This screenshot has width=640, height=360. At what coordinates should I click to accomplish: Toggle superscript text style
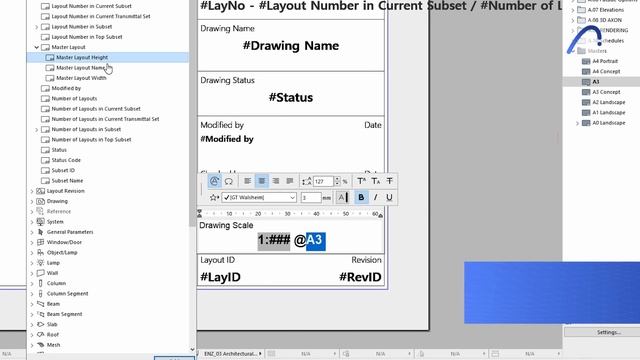coord(361,181)
